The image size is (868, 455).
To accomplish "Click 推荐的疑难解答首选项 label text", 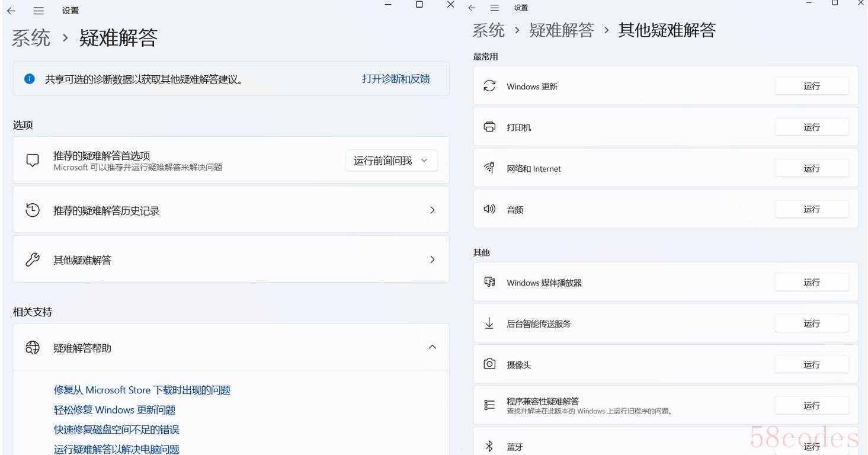I will pos(102,155).
